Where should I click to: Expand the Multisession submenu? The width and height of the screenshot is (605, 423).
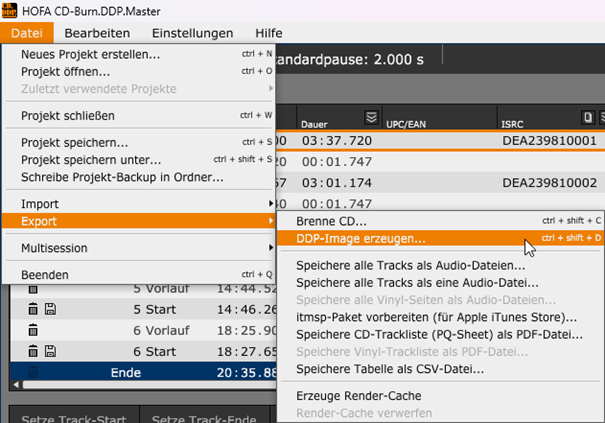tap(139, 248)
